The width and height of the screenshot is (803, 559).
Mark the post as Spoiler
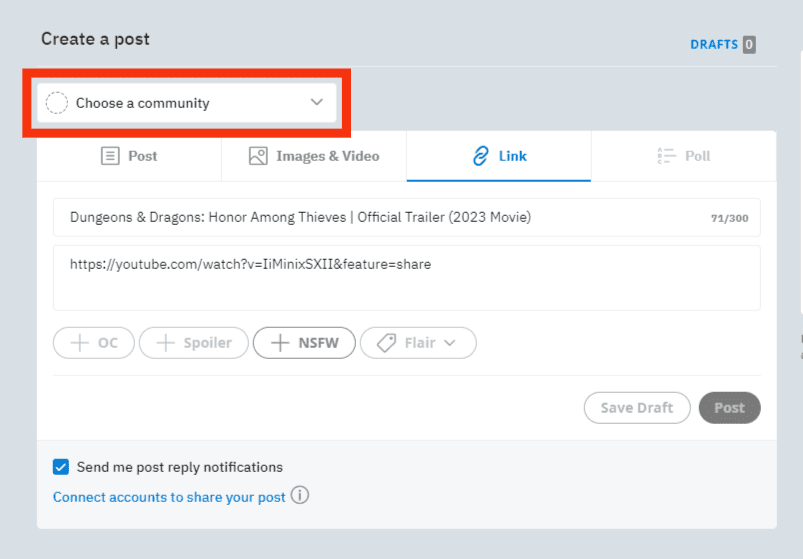194,343
